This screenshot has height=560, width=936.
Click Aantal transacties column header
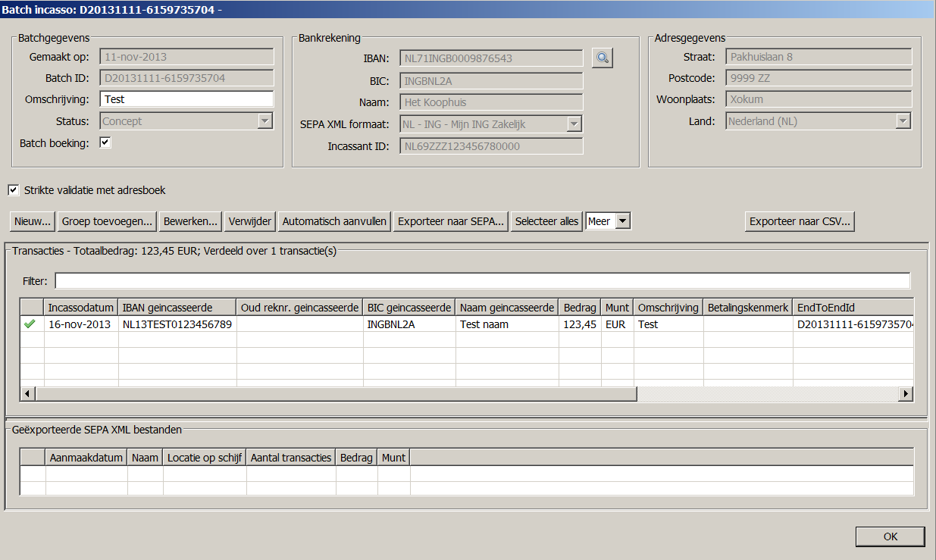291,457
